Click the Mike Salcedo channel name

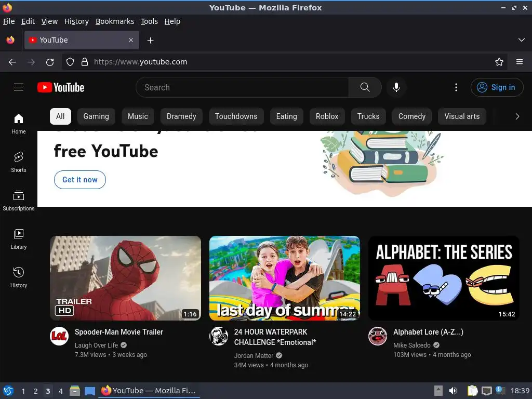[412, 345]
